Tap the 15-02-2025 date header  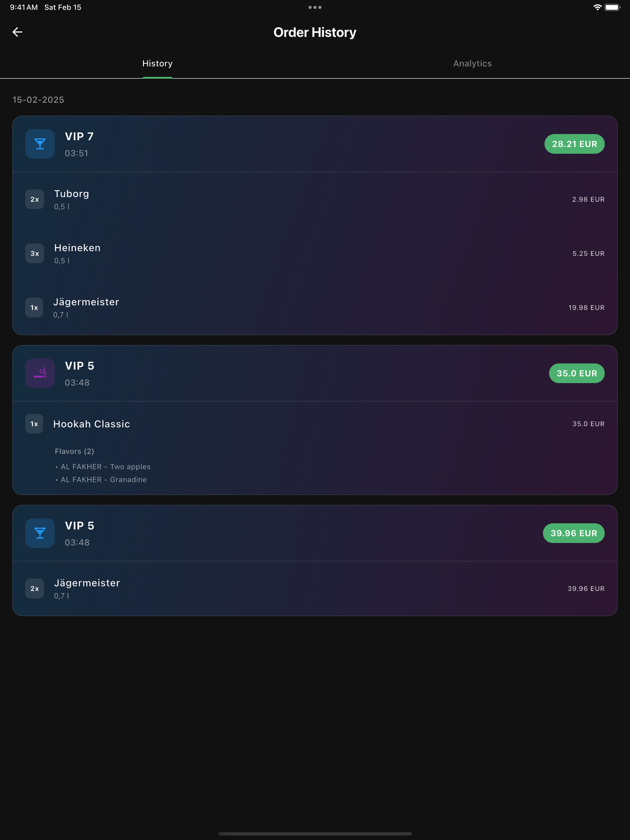pyautogui.click(x=38, y=100)
